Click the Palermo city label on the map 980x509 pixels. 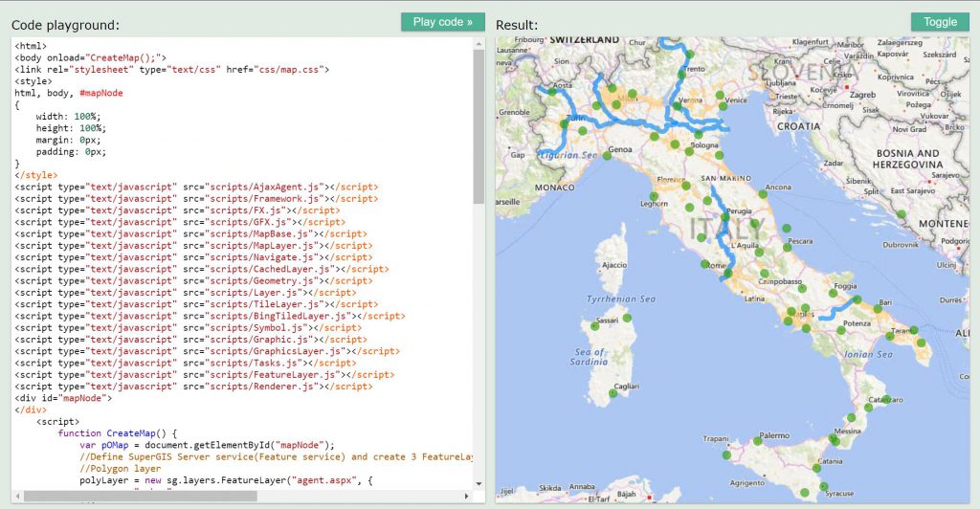click(x=775, y=435)
